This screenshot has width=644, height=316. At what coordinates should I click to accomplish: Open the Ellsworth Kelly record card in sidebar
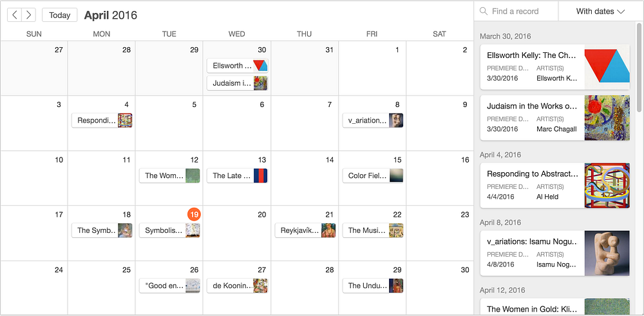pyautogui.click(x=555, y=67)
